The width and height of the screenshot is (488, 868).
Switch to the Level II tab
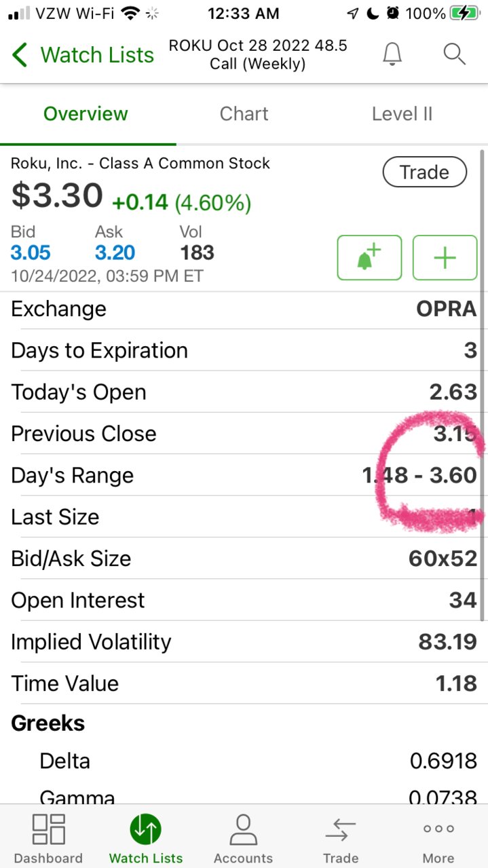point(402,114)
